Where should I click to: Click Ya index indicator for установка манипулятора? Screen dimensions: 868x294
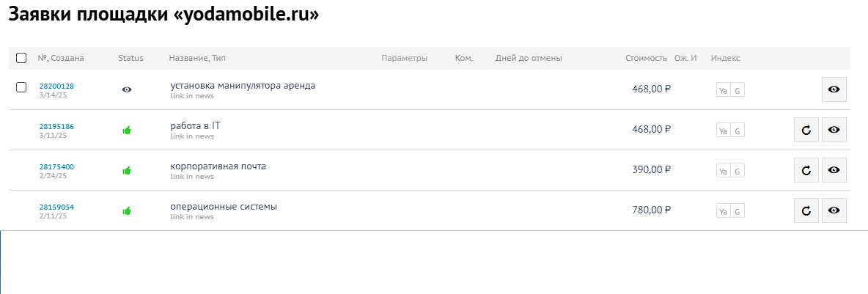tap(723, 90)
